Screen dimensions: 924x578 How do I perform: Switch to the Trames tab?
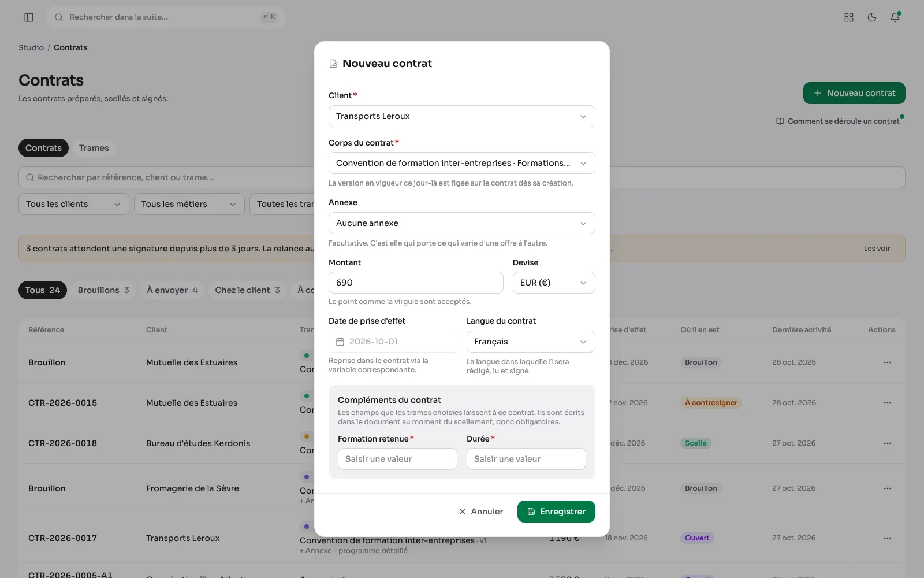tap(94, 148)
